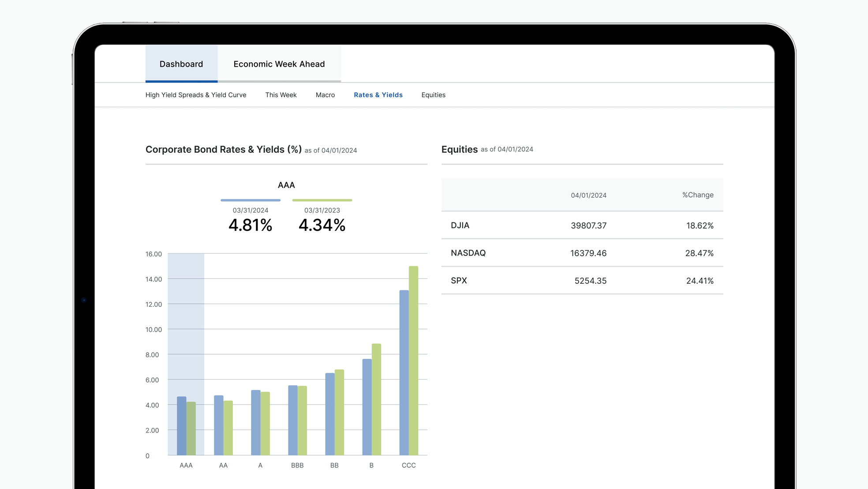Viewport: 868px width, 489px height.
Task: Go to High Yield Spreads & Yield Curve
Action: [196, 95]
